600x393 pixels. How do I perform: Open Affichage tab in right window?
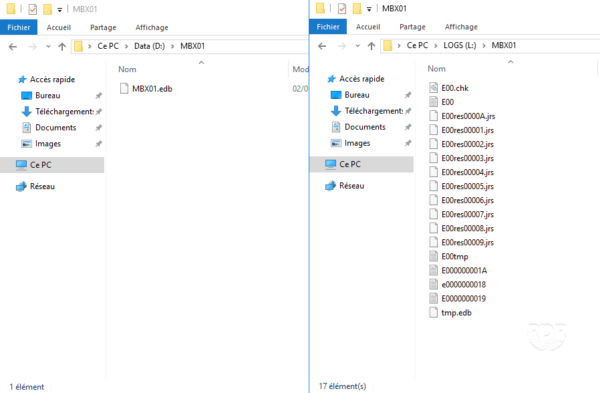(461, 27)
